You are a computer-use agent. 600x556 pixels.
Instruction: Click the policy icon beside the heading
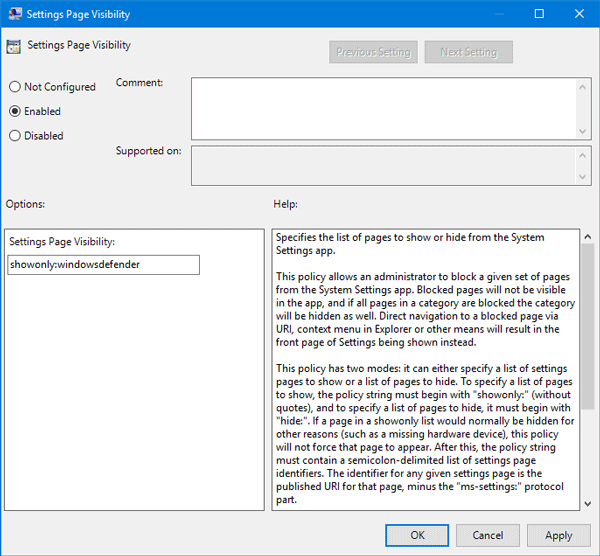tap(14, 47)
